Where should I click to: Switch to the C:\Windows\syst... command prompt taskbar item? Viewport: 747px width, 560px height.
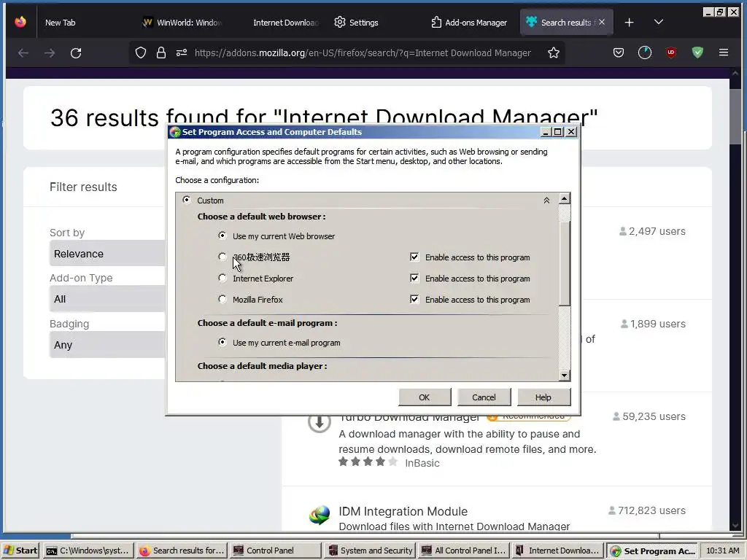(x=88, y=551)
